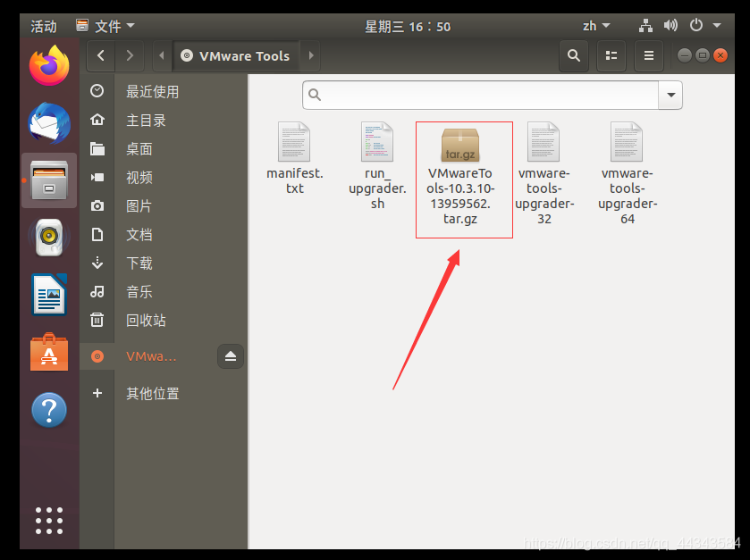Select the VMwareTools-10.3.10 tar.gz archive

460,173
